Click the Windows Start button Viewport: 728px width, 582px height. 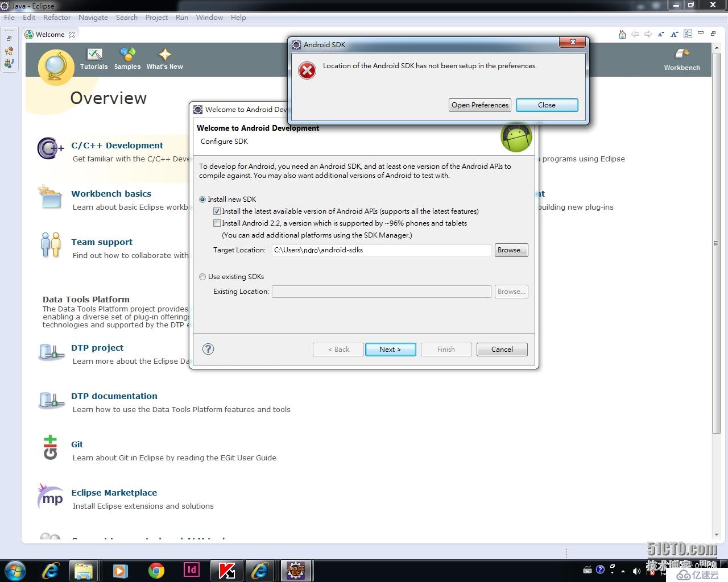tap(15, 570)
